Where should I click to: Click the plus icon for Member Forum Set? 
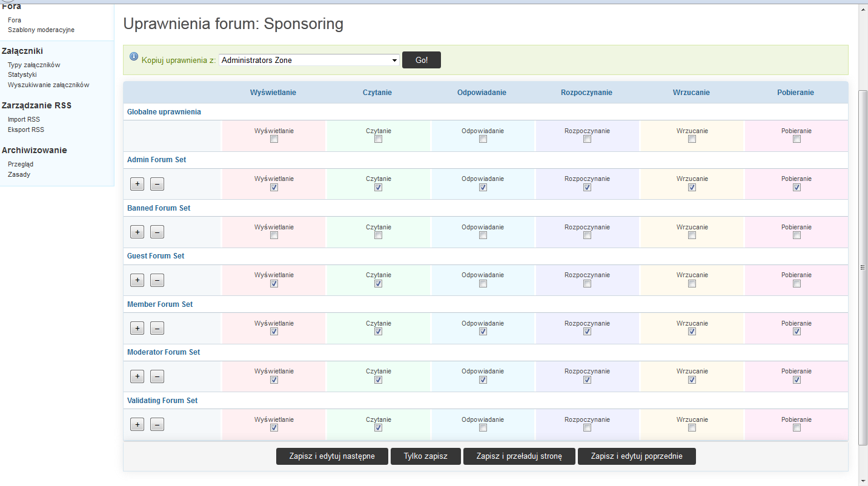(x=137, y=328)
